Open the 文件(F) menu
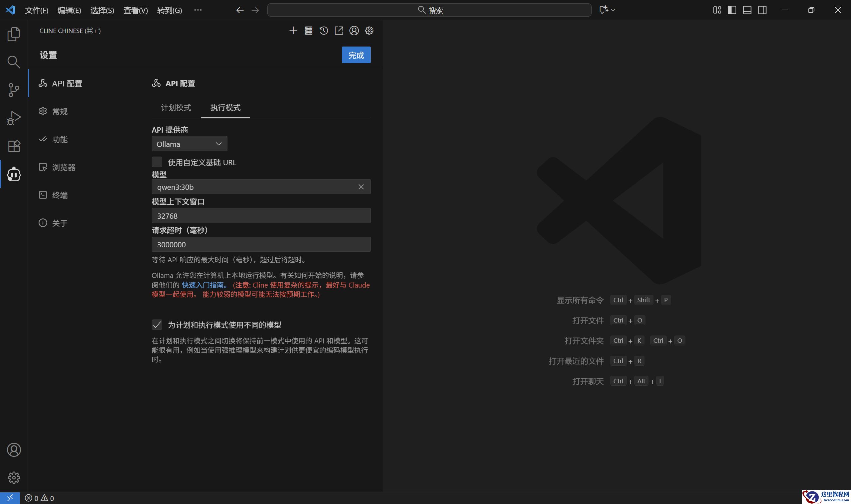The height and width of the screenshot is (504, 851). pos(36,10)
